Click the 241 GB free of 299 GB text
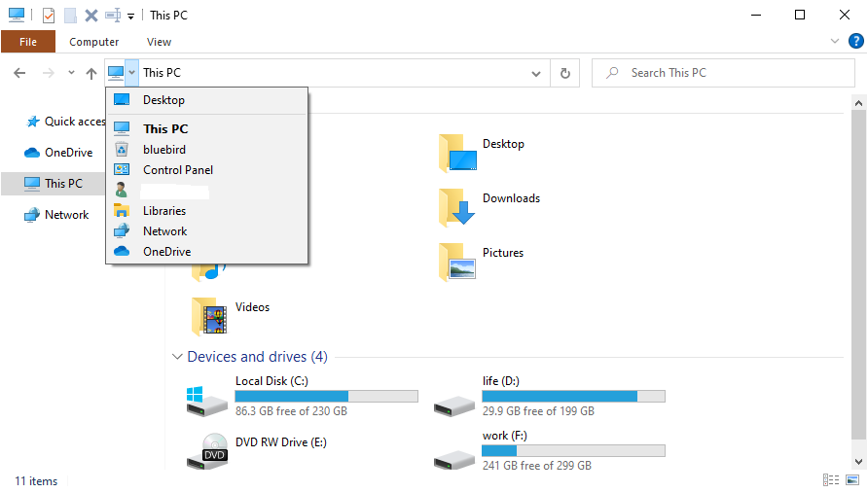Viewport: 868px width, 493px height. (537, 466)
